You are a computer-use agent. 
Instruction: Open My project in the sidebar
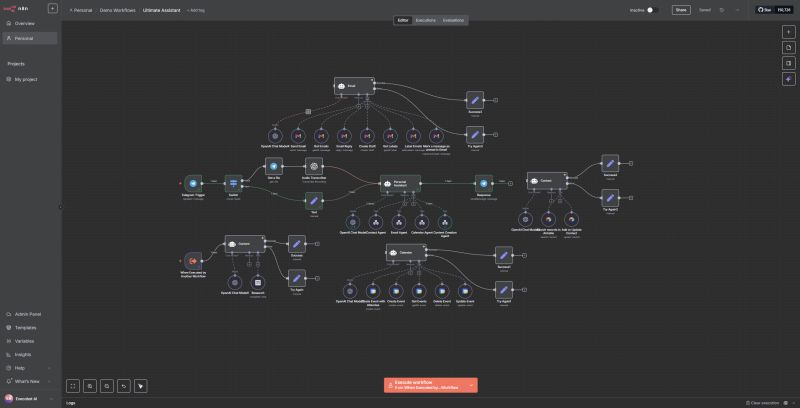pos(30,80)
